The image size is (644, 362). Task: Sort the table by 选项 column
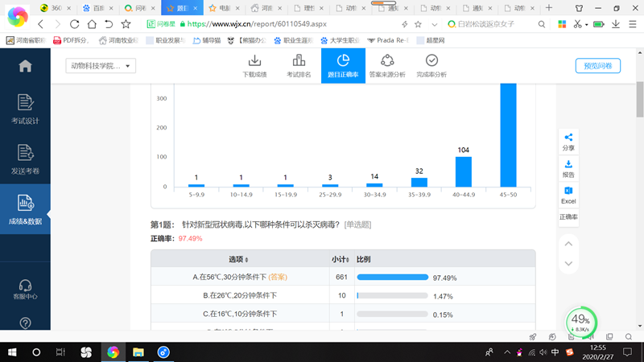pos(237,259)
